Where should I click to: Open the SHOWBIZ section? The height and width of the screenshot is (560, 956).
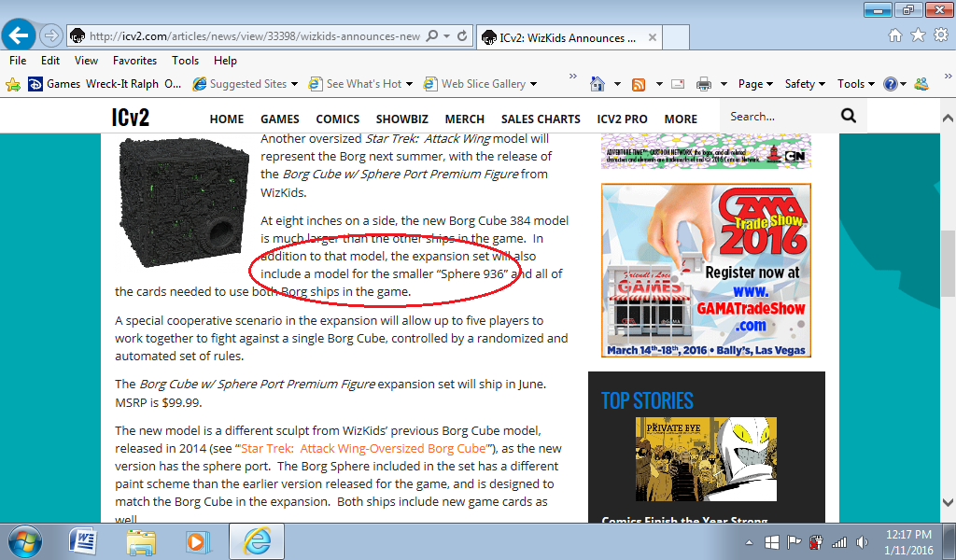point(402,119)
